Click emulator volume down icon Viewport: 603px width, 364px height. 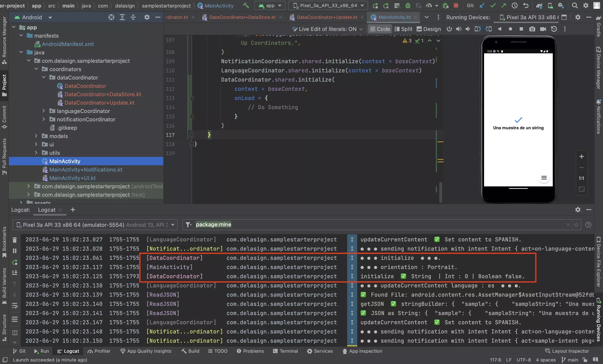[x=468, y=29]
